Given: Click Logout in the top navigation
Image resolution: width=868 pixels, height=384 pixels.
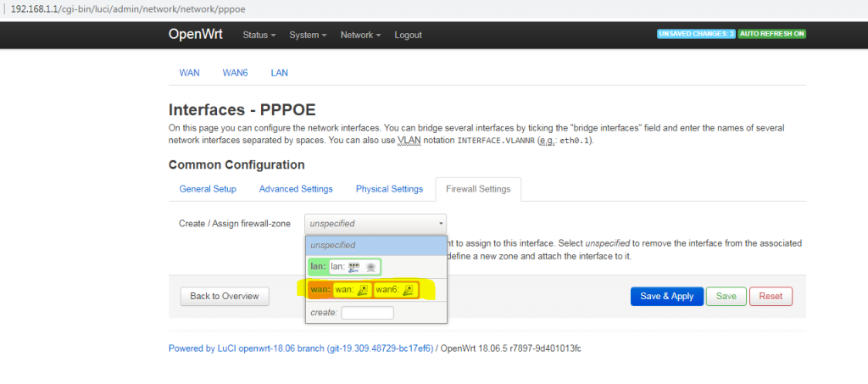Looking at the screenshot, I should [408, 35].
